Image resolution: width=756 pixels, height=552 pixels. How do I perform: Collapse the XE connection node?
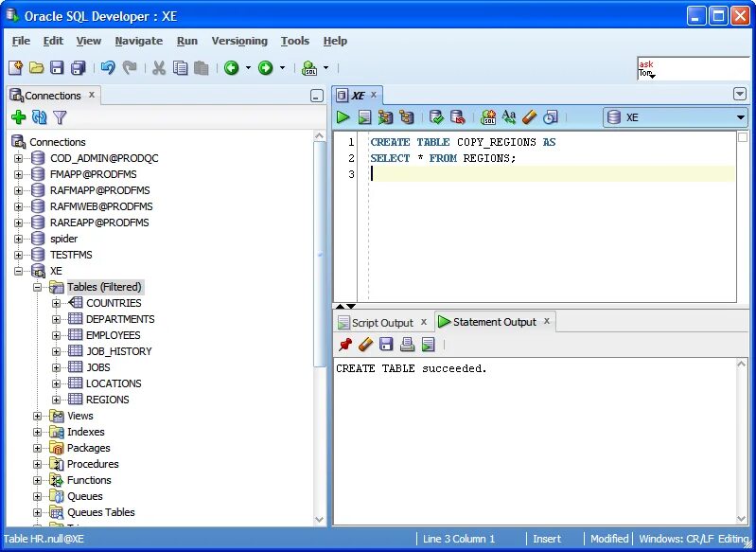pos(18,271)
